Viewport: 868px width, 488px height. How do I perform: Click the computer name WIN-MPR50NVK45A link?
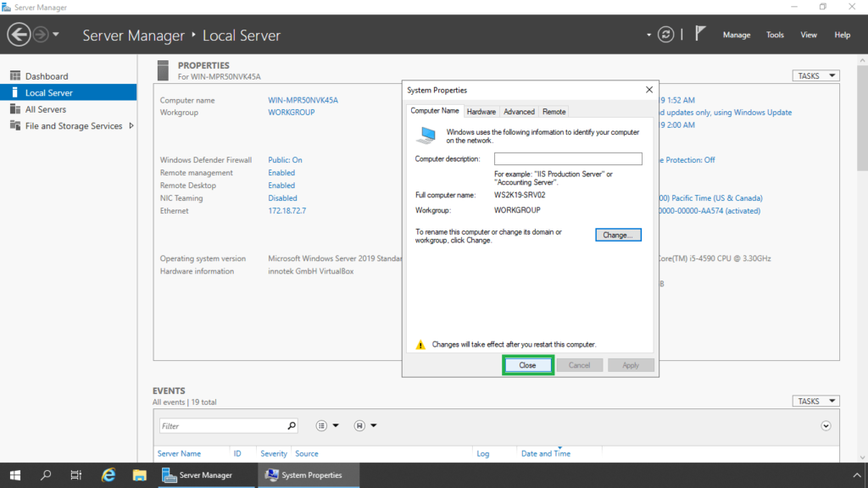pos(303,100)
